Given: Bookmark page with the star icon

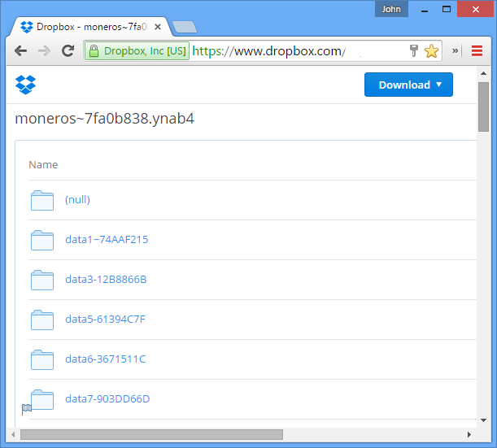Looking at the screenshot, I should pos(431,51).
